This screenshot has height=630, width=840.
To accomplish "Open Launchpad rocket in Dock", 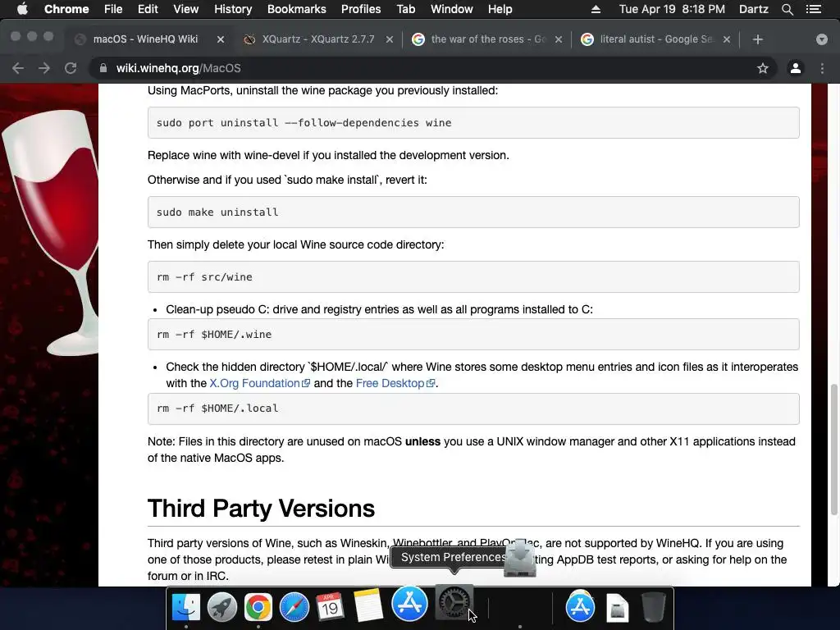I will point(221,607).
